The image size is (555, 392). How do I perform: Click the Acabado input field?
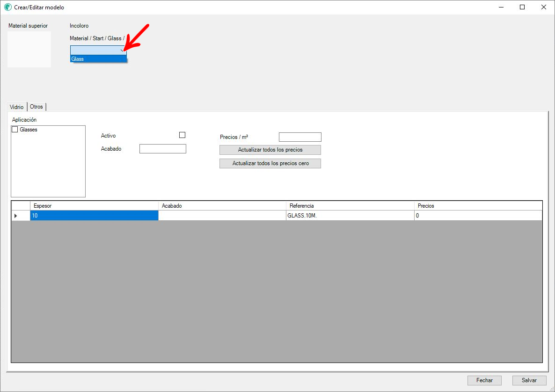click(163, 149)
